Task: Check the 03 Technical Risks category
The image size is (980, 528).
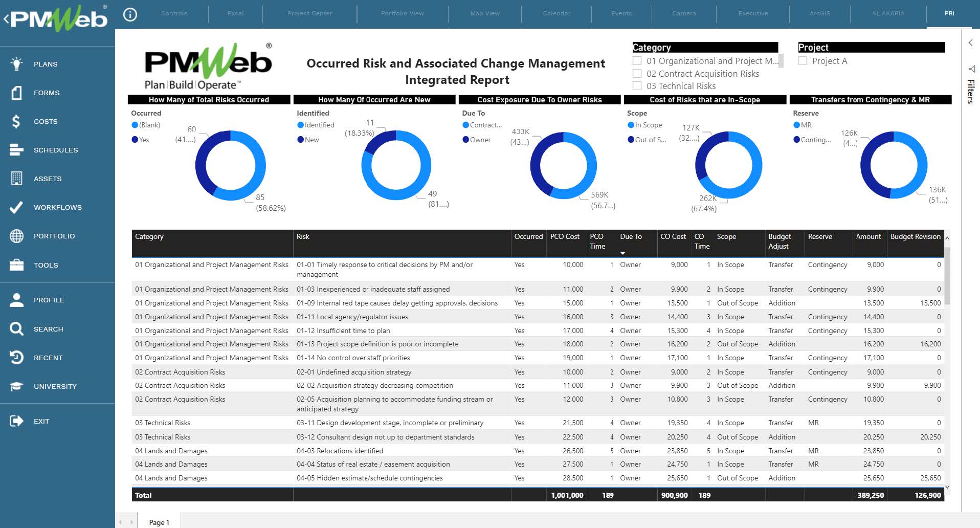Action: (637, 86)
